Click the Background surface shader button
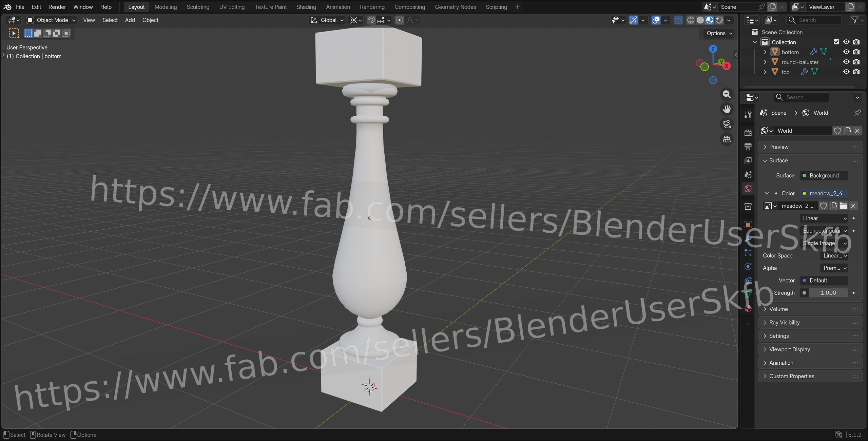 [x=824, y=175]
